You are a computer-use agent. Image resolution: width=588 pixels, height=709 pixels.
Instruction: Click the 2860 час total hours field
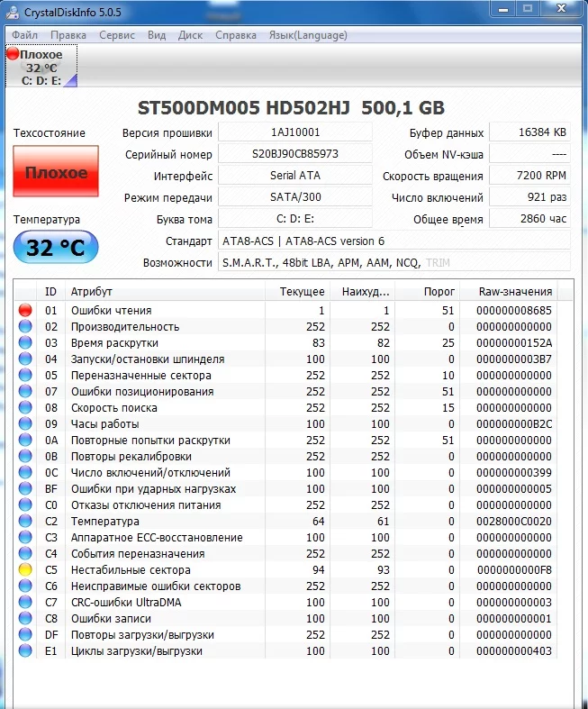[529, 219]
